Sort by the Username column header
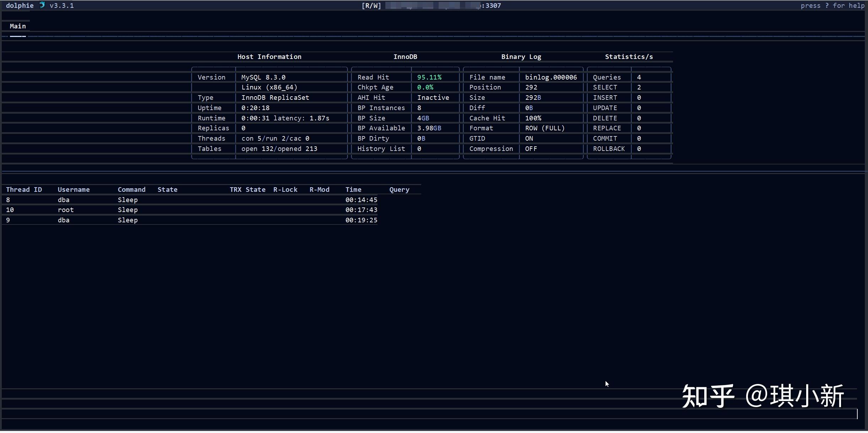 [74, 190]
